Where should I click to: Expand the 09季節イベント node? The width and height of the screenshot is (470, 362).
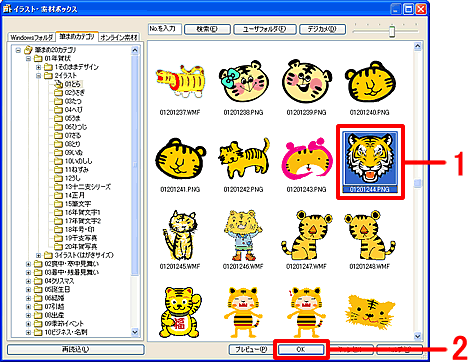point(28,324)
